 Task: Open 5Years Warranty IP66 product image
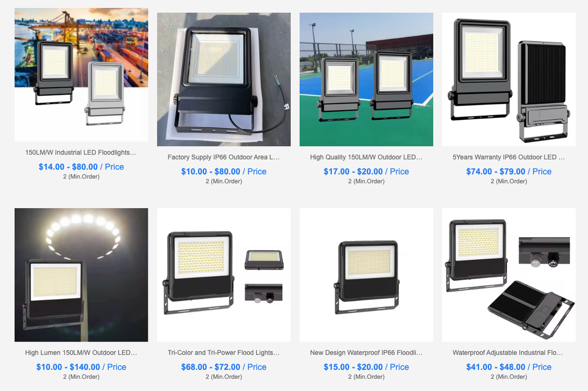pyautogui.click(x=509, y=79)
